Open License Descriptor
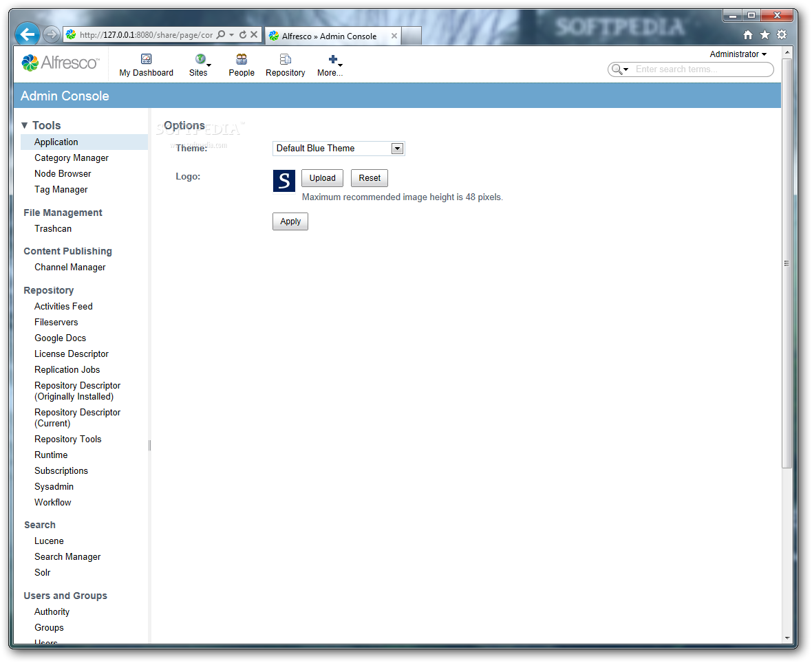Image resolution: width=812 pixels, height=663 pixels. pyautogui.click(x=72, y=354)
